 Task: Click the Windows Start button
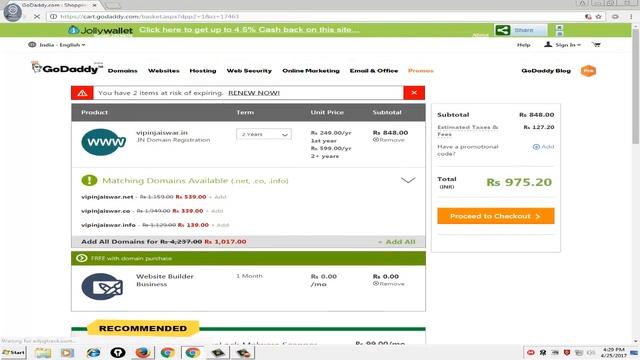(x=13, y=352)
